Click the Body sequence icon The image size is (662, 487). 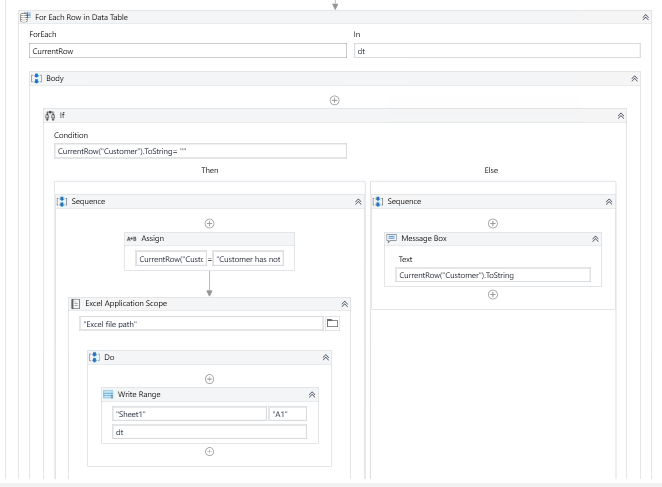pyautogui.click(x=36, y=78)
